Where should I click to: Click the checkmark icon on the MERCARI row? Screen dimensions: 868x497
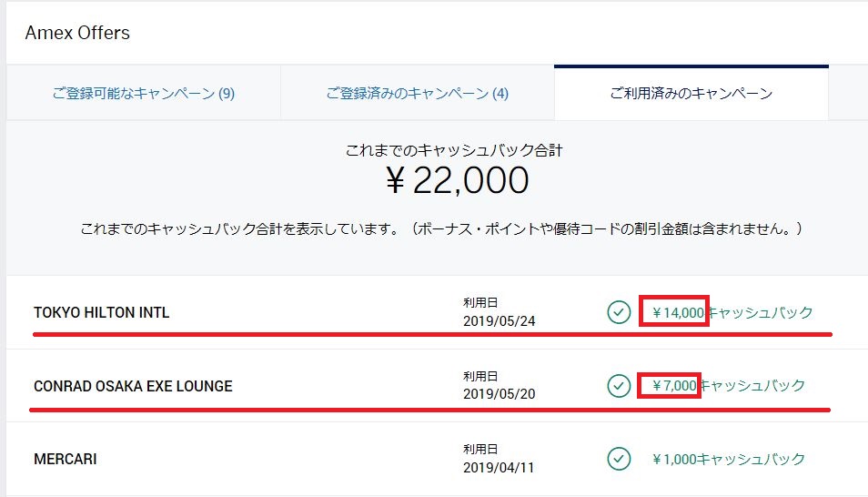(x=619, y=458)
